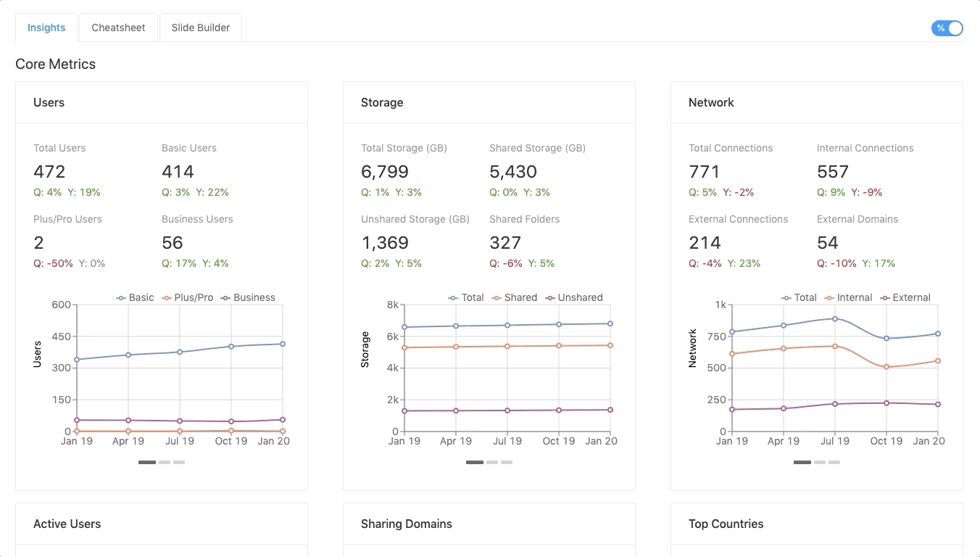
Task: Click the External Domains value 54
Action: click(828, 243)
